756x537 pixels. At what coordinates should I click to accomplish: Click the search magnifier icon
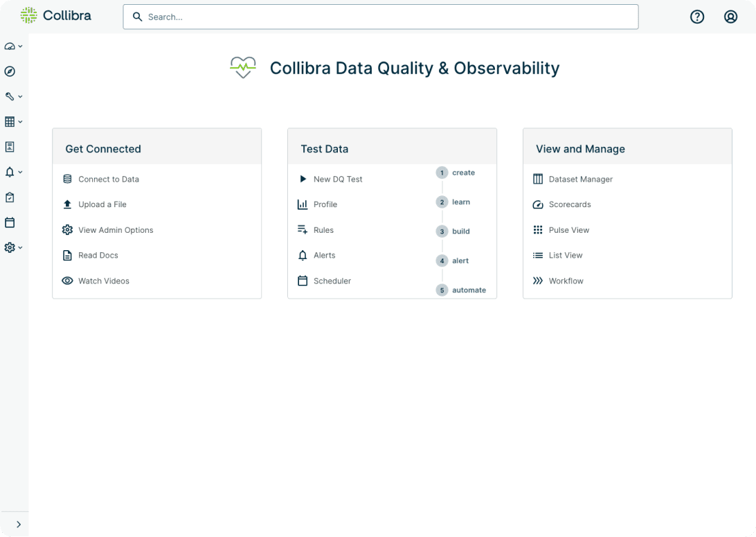pos(137,17)
